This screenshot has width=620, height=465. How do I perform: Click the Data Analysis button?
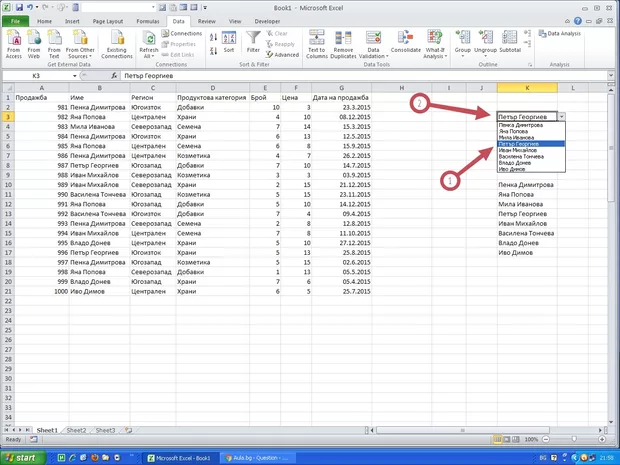coord(562,33)
